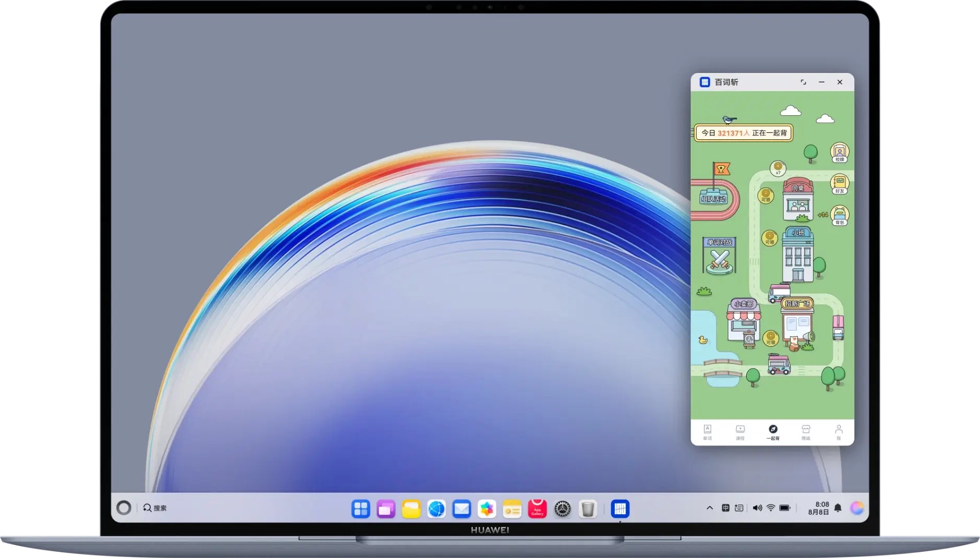Switch to the 课程 tab
980x558 pixels.
(740, 432)
